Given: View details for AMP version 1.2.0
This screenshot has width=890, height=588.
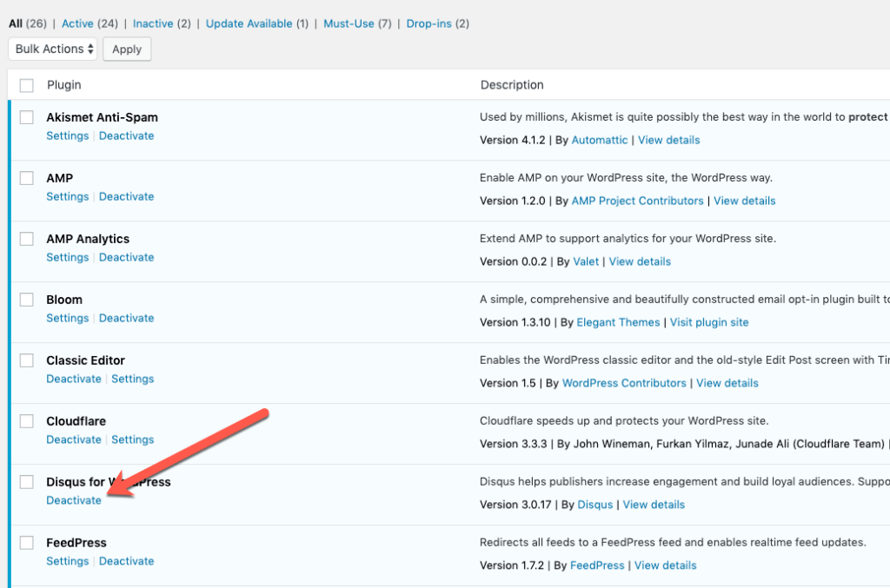Looking at the screenshot, I should coord(744,201).
